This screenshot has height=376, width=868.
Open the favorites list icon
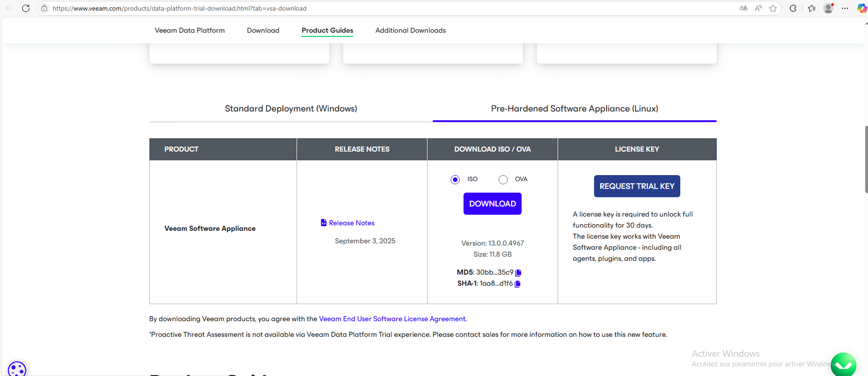812,8
